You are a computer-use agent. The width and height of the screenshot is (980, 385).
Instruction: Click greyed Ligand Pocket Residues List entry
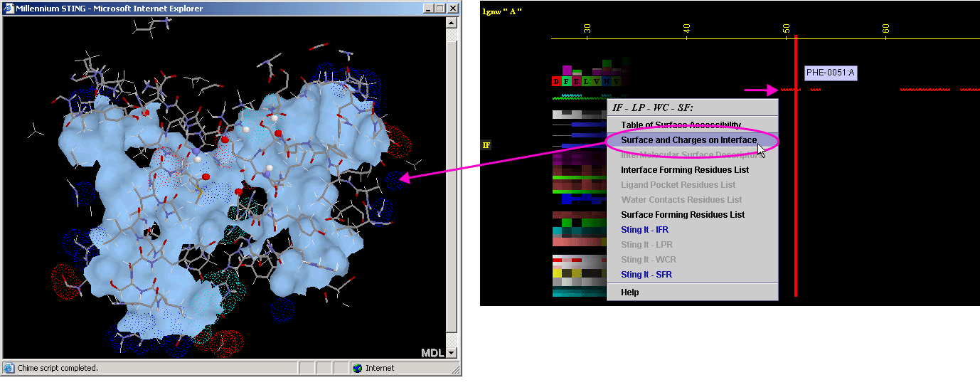point(678,185)
